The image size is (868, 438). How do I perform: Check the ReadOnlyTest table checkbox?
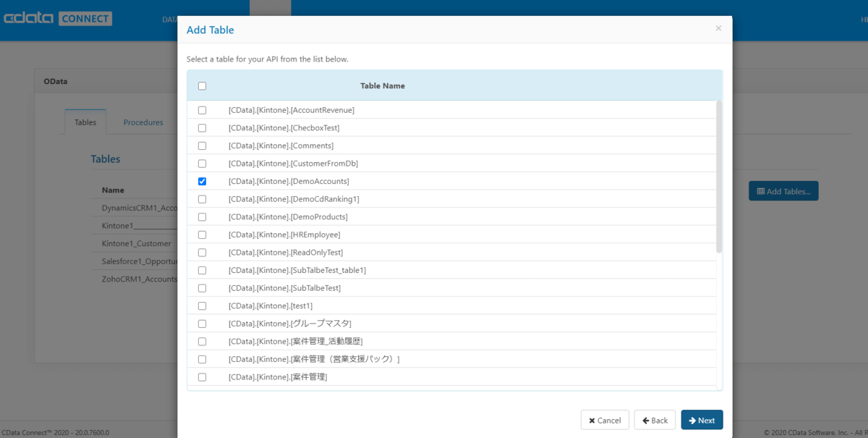[x=202, y=252]
